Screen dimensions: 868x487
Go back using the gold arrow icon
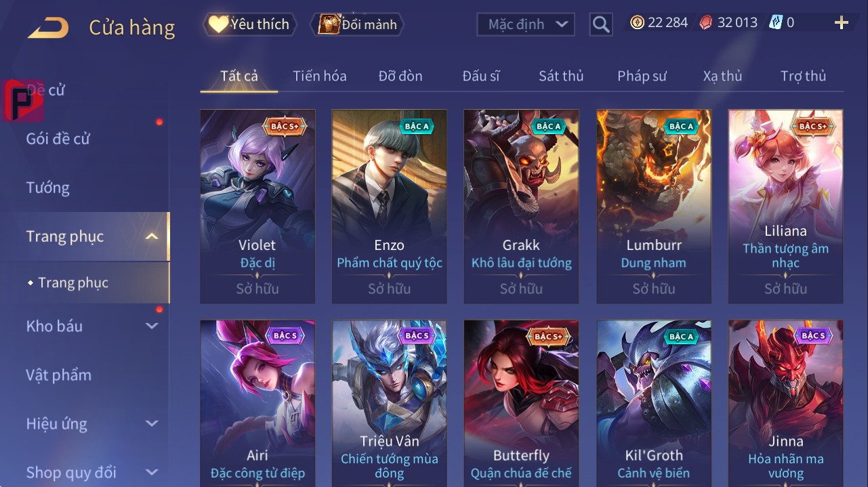point(47,28)
